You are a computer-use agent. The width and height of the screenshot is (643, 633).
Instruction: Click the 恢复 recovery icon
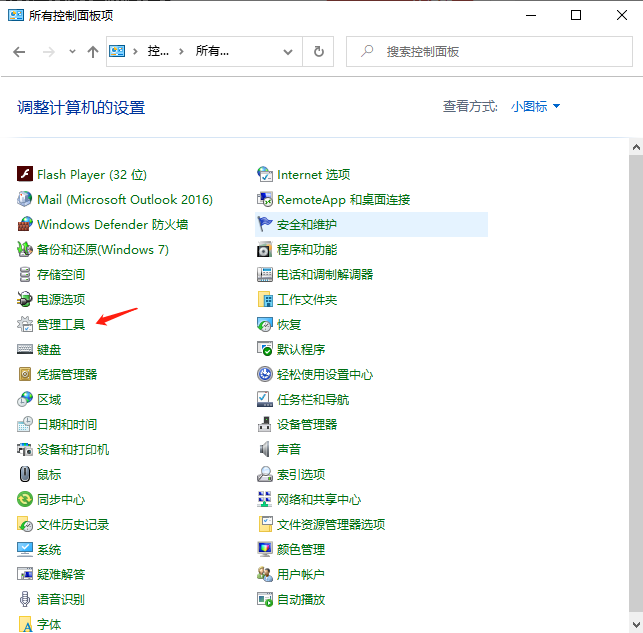click(264, 324)
